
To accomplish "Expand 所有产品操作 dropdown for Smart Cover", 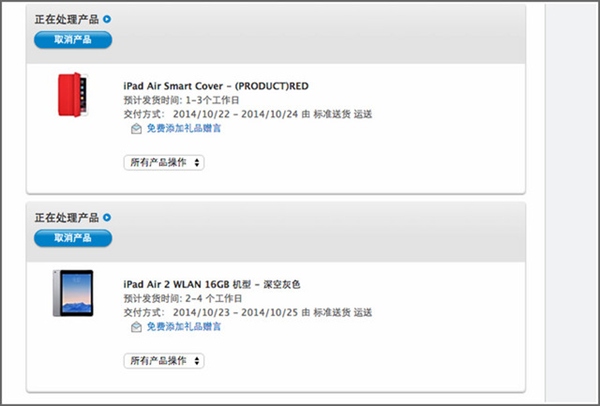I will [x=164, y=162].
